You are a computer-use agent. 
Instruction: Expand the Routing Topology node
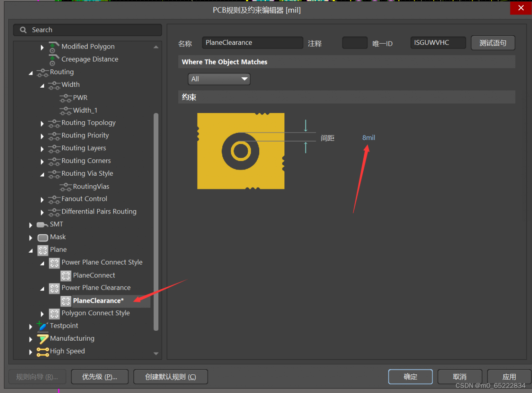click(x=42, y=123)
